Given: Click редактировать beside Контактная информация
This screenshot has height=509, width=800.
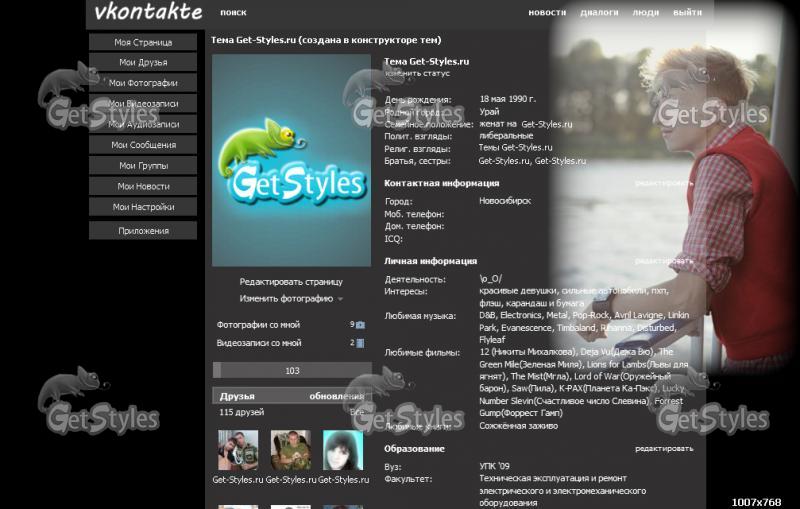Looking at the screenshot, I should pyautogui.click(x=664, y=183).
